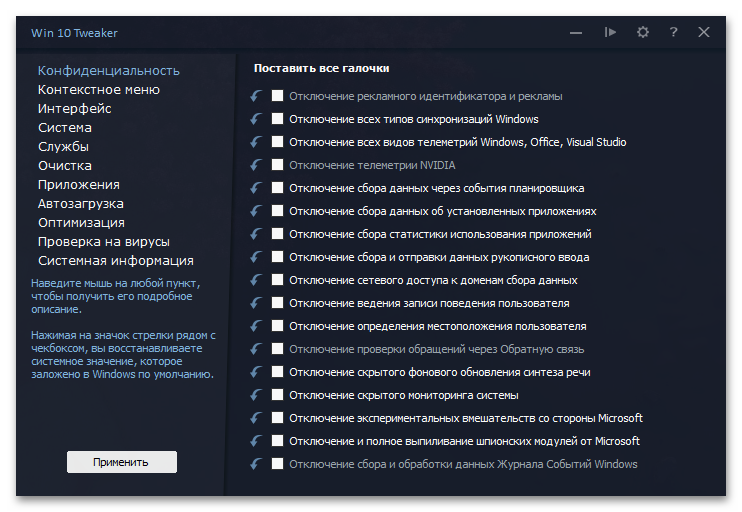Check handwriting input data sending box
The height and width of the screenshot is (512, 742).
click(277, 256)
